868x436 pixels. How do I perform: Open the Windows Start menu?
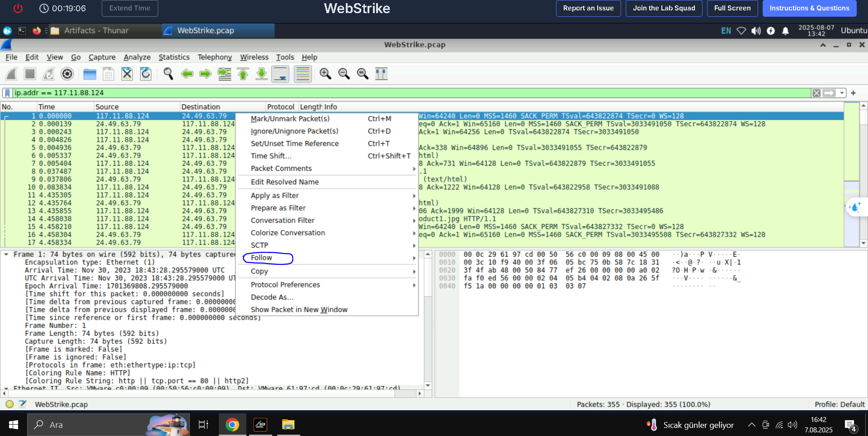pos(14,425)
